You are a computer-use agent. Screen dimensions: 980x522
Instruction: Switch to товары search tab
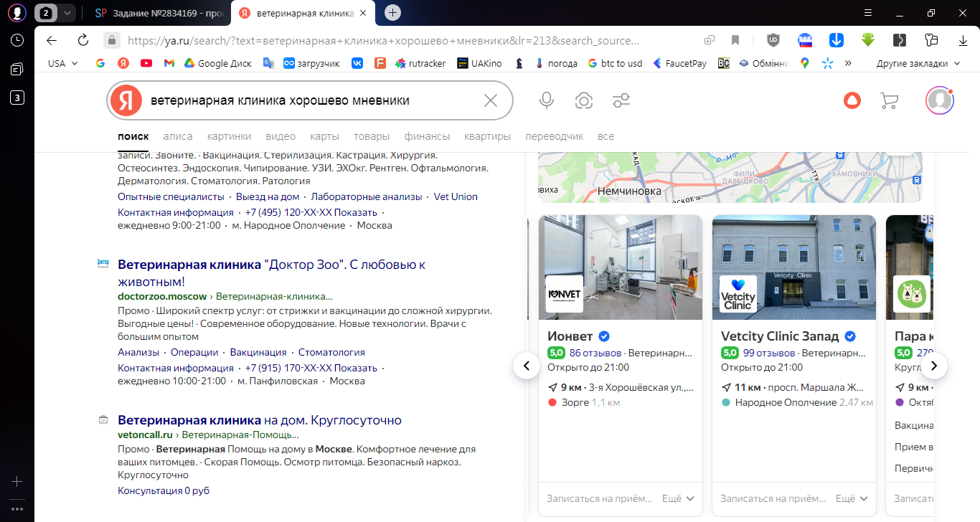point(372,136)
